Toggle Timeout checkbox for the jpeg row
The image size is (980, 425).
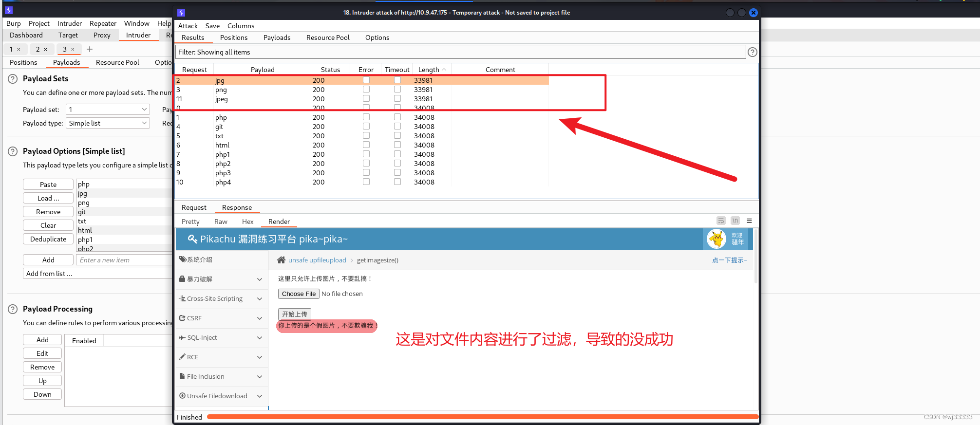397,98
